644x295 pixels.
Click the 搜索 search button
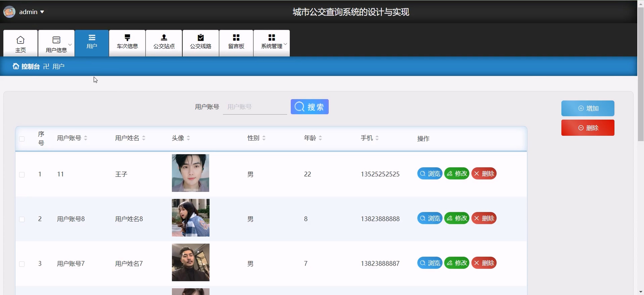[309, 107]
